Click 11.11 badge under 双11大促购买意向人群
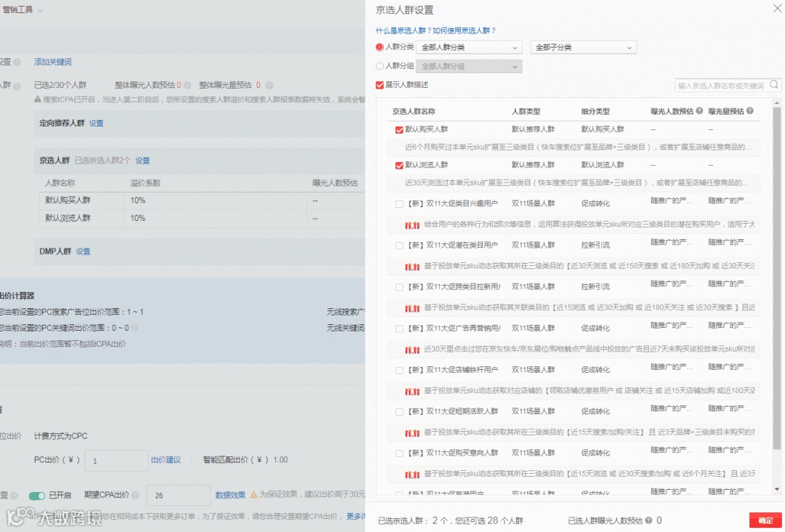This screenshot has height=532, width=785. 412,475
